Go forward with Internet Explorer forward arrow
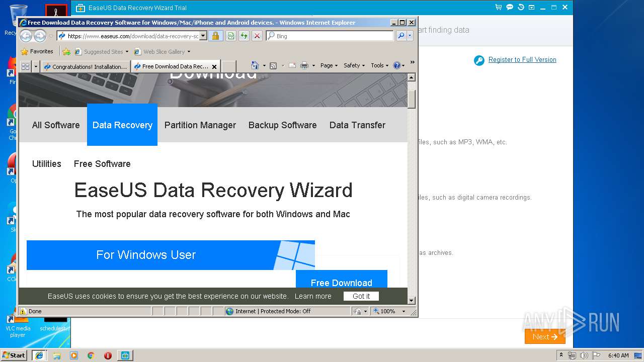 [x=40, y=36]
